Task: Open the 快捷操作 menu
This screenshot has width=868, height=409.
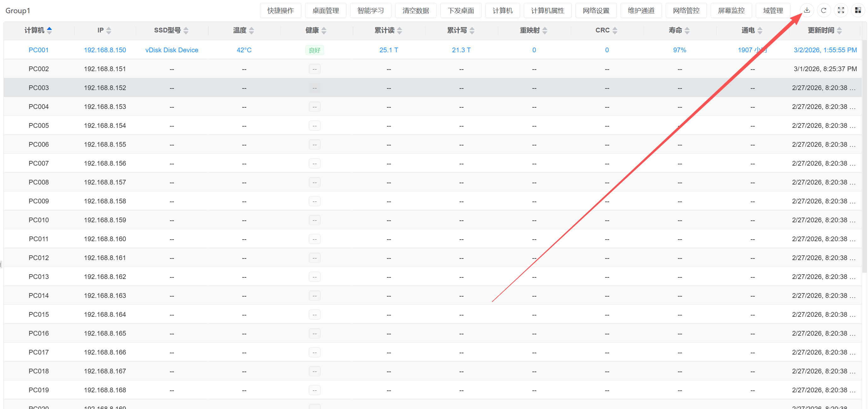Action: 280,10
